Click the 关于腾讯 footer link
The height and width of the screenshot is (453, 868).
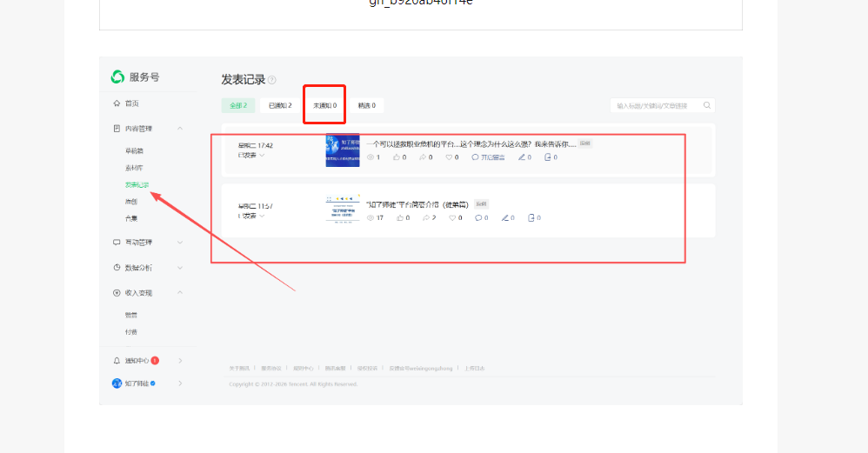pyautogui.click(x=240, y=369)
